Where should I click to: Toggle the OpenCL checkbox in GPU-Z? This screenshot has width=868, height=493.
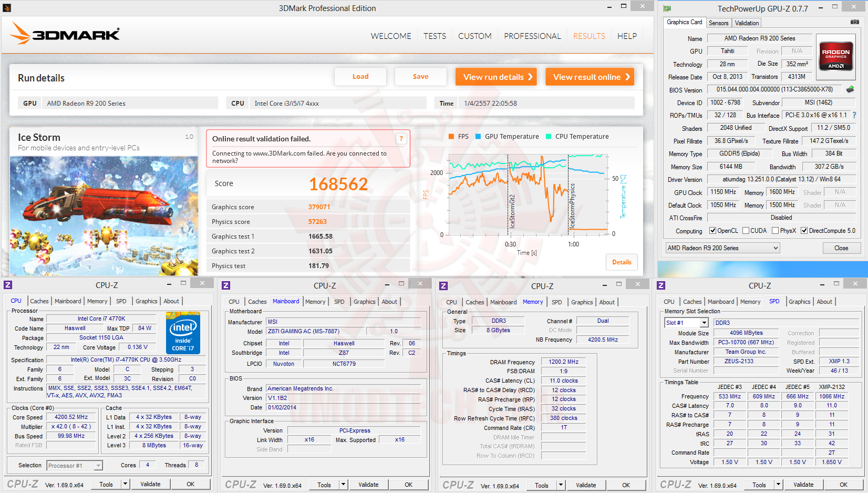pyautogui.click(x=713, y=231)
